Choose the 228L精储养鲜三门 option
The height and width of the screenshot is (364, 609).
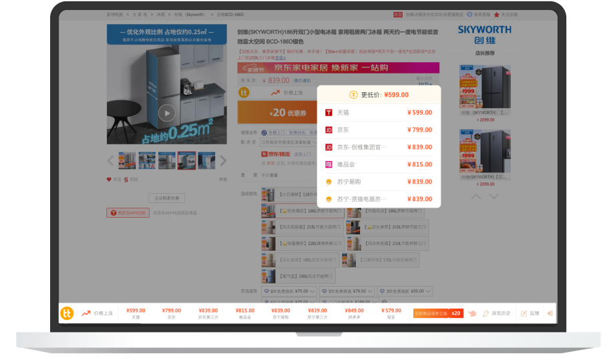point(302,244)
